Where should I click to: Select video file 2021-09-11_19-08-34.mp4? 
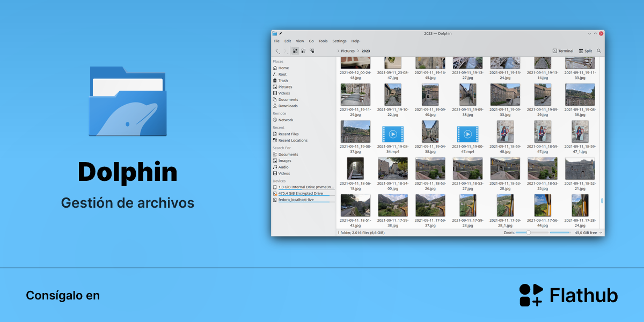(393, 138)
